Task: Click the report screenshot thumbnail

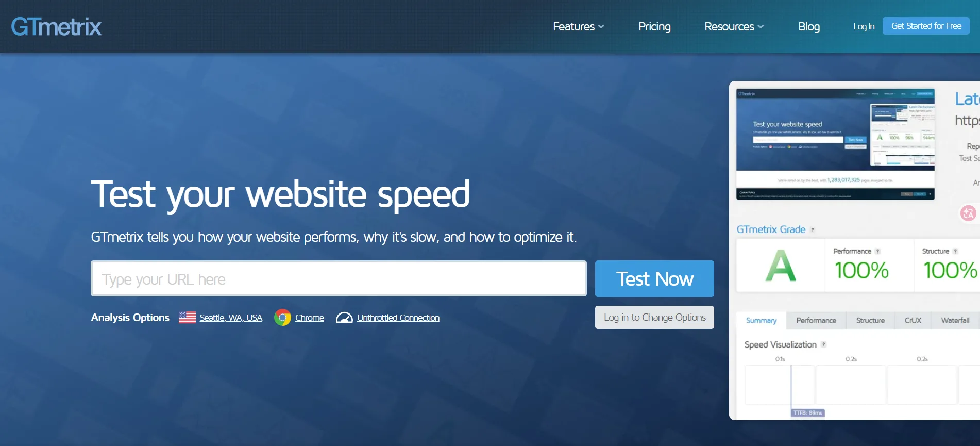Action: 835,144
